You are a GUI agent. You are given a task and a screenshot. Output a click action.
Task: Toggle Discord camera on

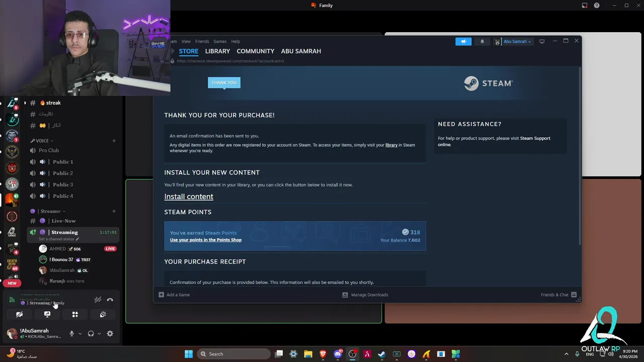19,314
